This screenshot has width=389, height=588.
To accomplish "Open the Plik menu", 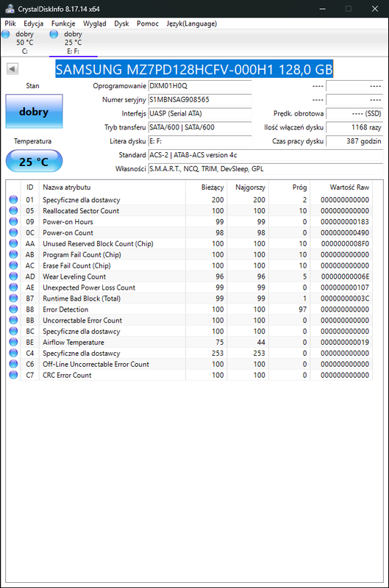I will [x=10, y=24].
